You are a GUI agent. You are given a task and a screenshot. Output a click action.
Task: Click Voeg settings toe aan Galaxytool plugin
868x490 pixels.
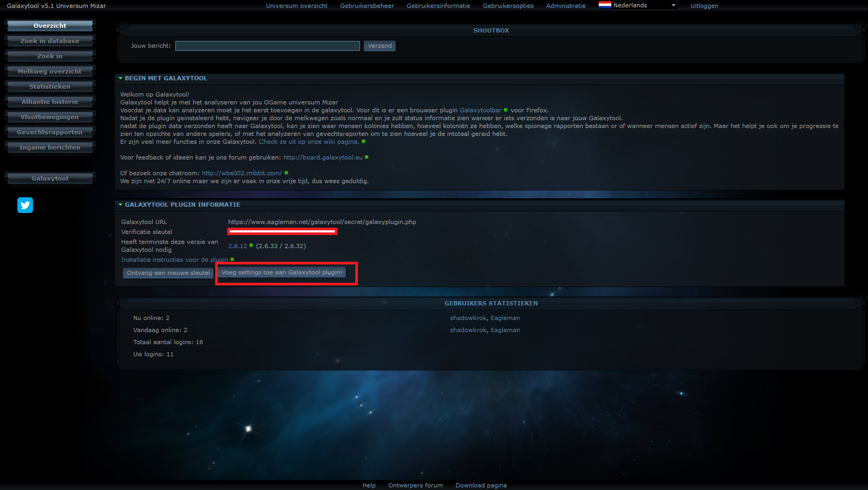pos(282,272)
